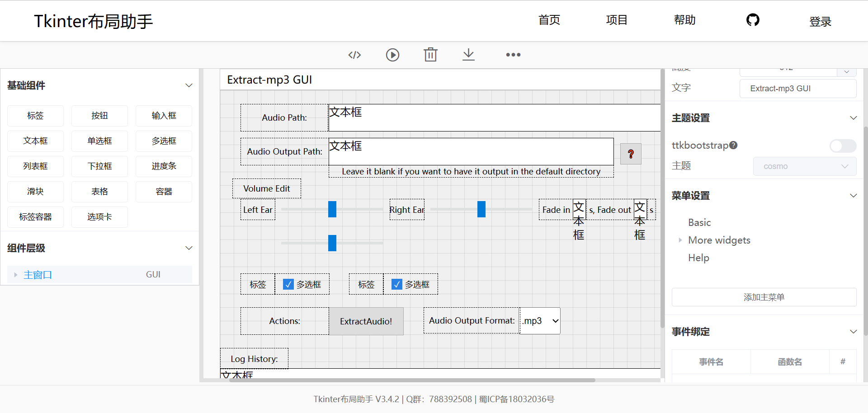
Task: Select the 进度条 widget button
Action: coord(164,166)
